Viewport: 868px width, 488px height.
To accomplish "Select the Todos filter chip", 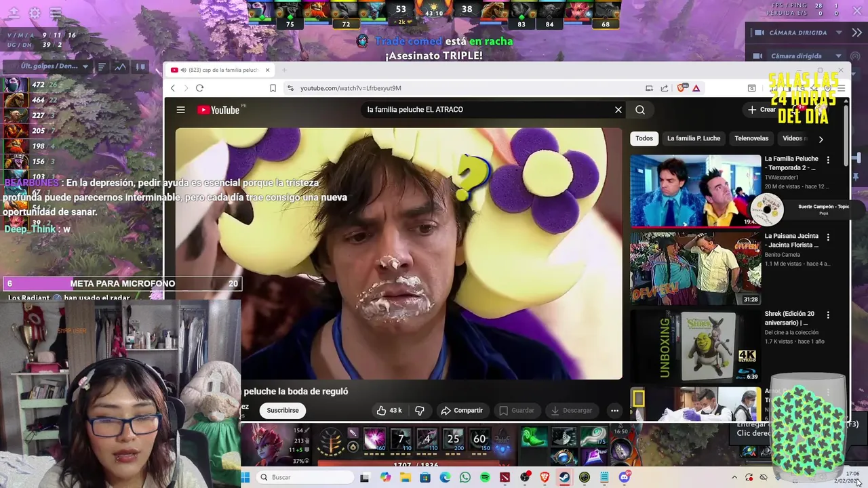I will [x=644, y=138].
